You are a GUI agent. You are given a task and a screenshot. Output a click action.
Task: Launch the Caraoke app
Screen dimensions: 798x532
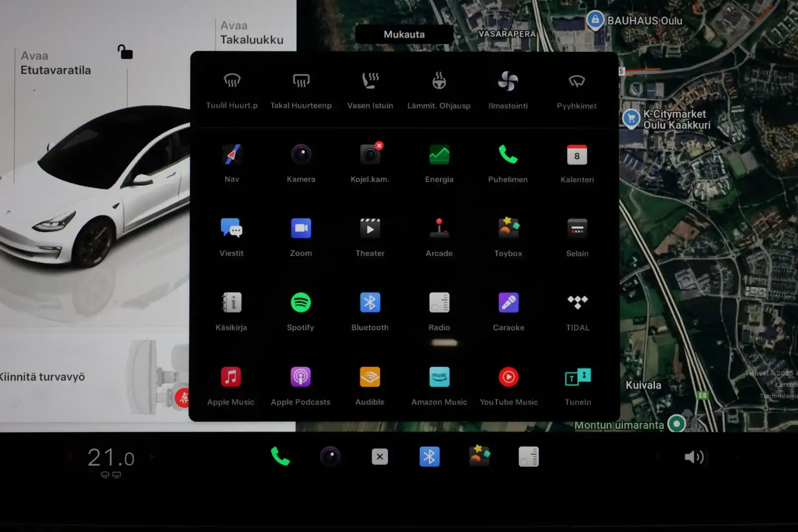point(508,312)
